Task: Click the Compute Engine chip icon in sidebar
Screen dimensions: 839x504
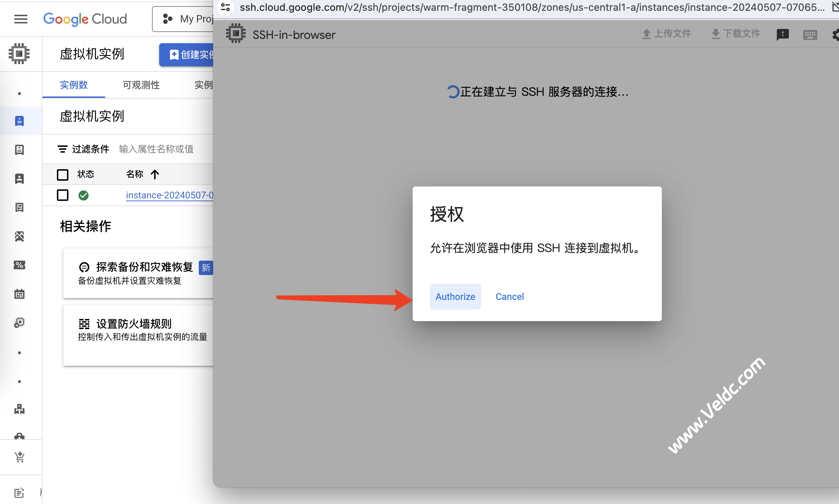Action: point(19,54)
